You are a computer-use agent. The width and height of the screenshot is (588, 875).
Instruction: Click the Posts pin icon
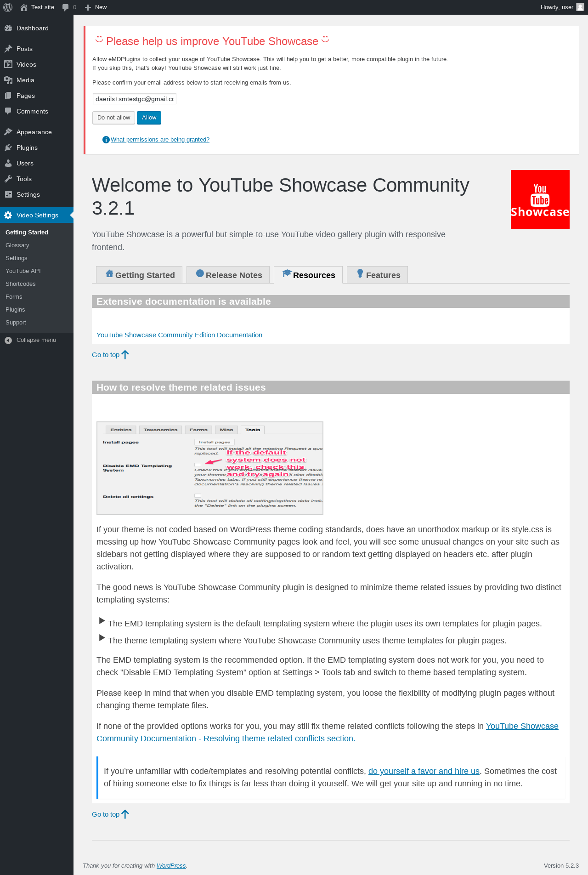point(8,49)
